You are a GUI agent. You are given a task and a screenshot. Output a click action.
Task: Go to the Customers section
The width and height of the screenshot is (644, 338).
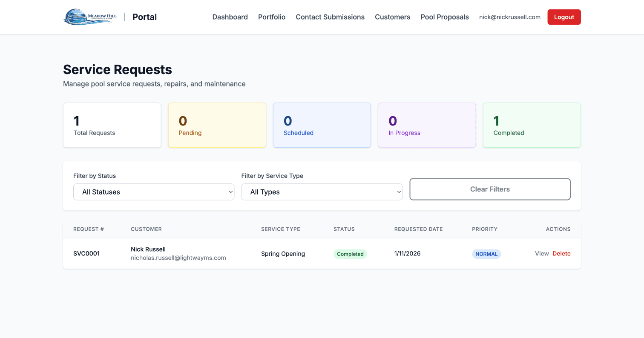[392, 17]
